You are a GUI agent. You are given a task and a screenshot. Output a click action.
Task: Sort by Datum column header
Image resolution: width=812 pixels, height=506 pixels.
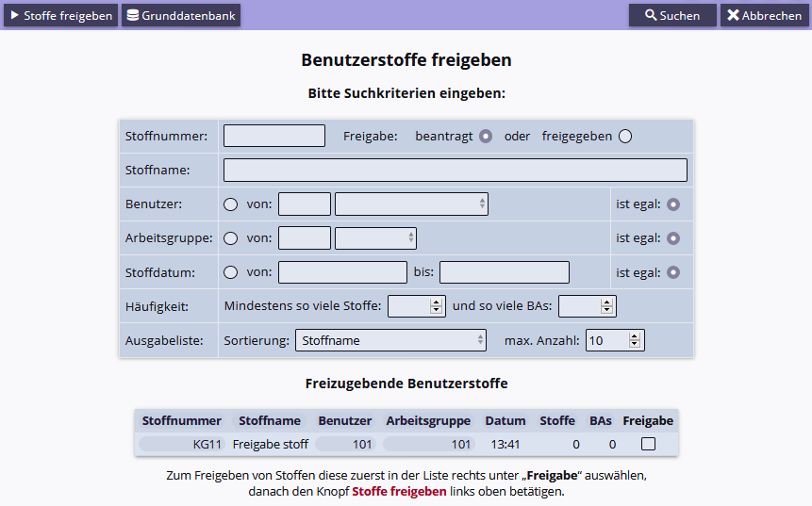(x=505, y=420)
